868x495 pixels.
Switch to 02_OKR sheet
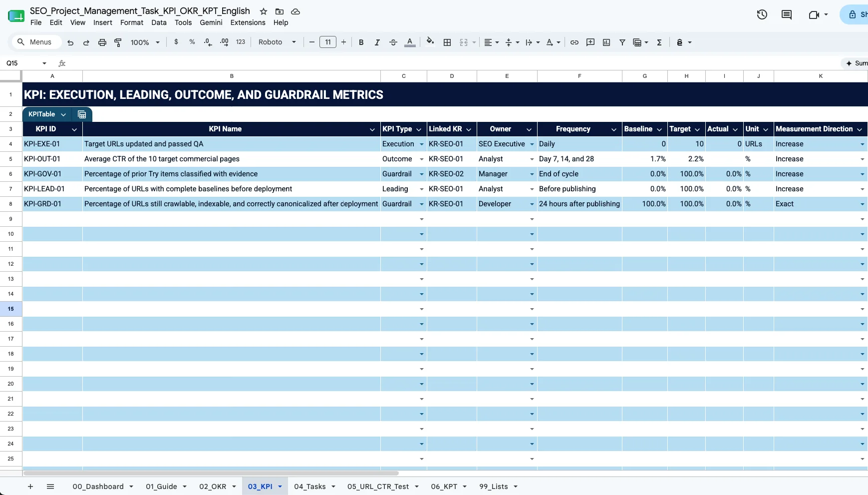pos(213,487)
